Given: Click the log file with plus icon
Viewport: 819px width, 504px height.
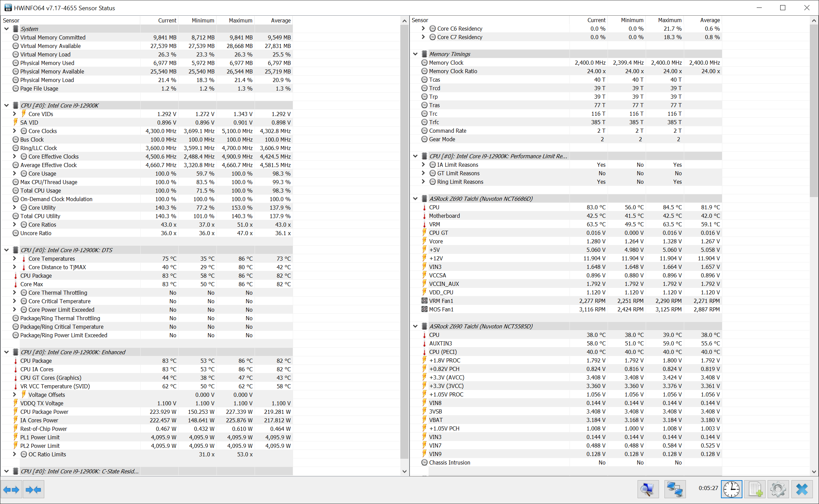Looking at the screenshot, I should point(755,490).
